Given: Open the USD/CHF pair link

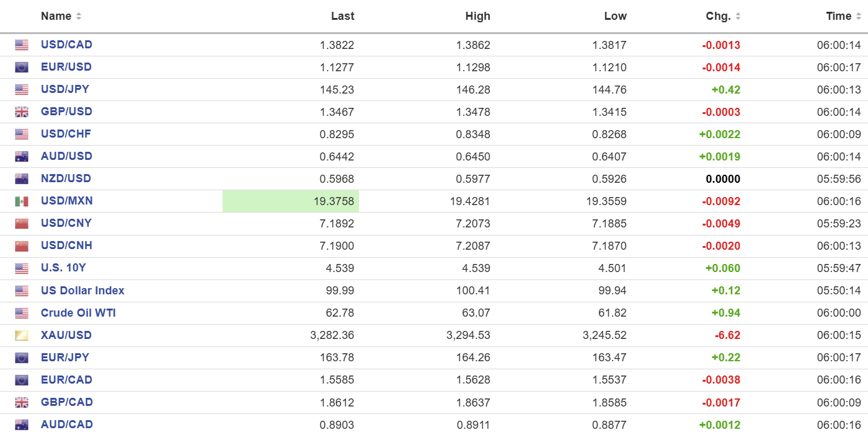Looking at the screenshot, I should click(x=66, y=134).
